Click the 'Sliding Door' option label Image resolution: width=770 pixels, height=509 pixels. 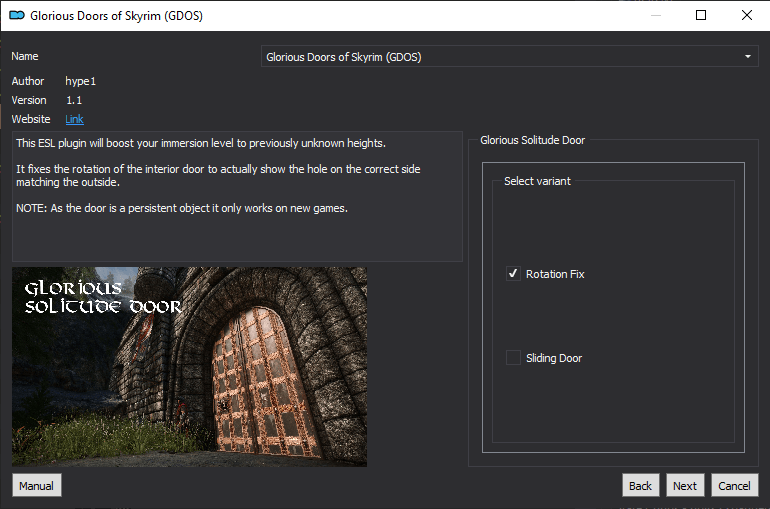pyautogui.click(x=554, y=358)
